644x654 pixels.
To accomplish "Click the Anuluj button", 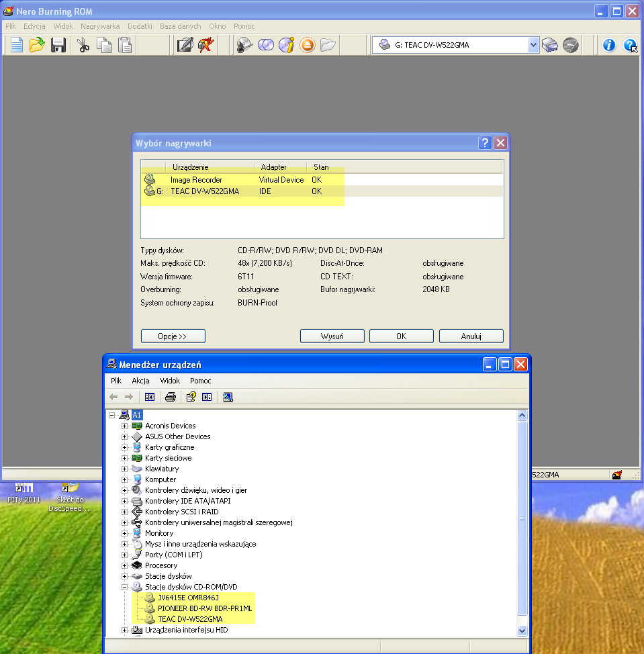I will click(471, 336).
